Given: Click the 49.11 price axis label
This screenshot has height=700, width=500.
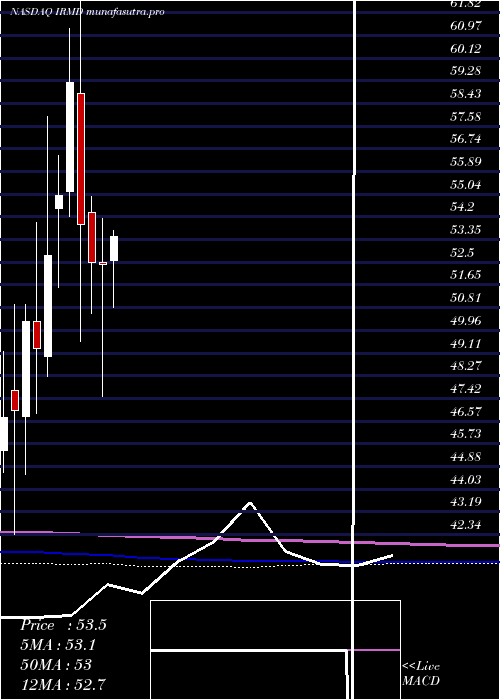Looking at the screenshot, I should click(466, 343).
